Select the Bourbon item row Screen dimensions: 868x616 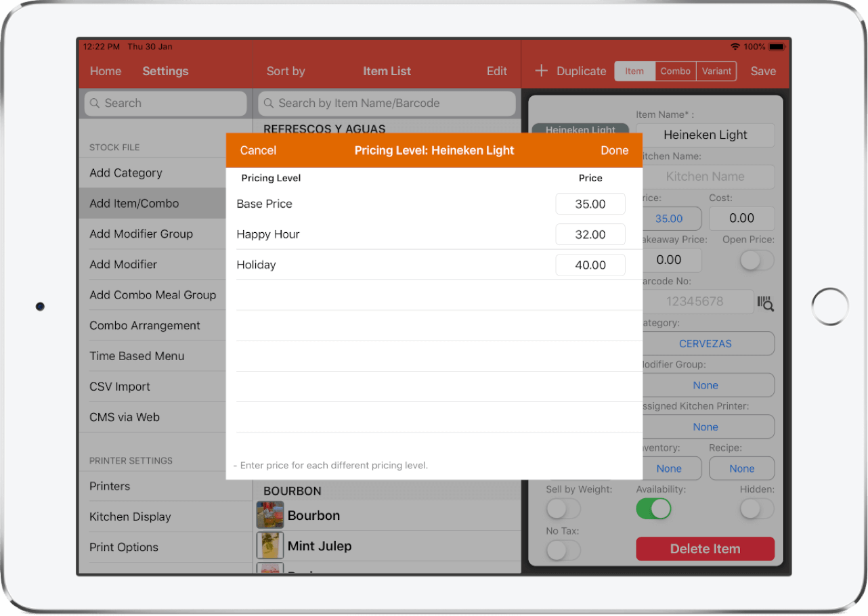click(387, 515)
